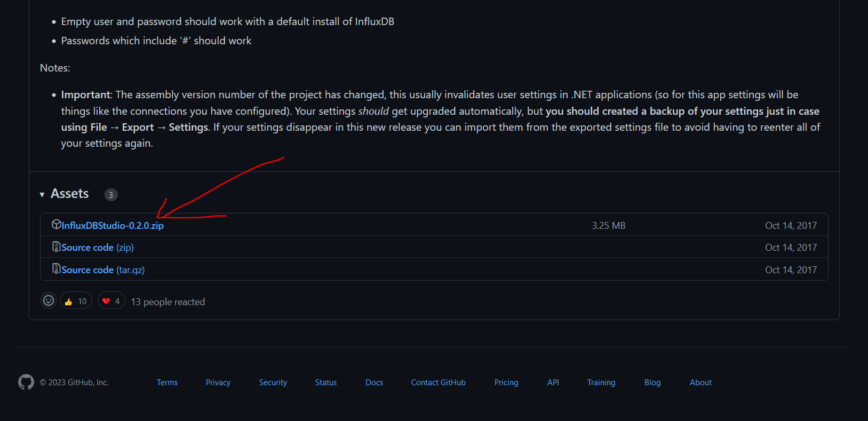Toggle the heart reaction with 4
This screenshot has width=868, height=421.
[x=111, y=301]
